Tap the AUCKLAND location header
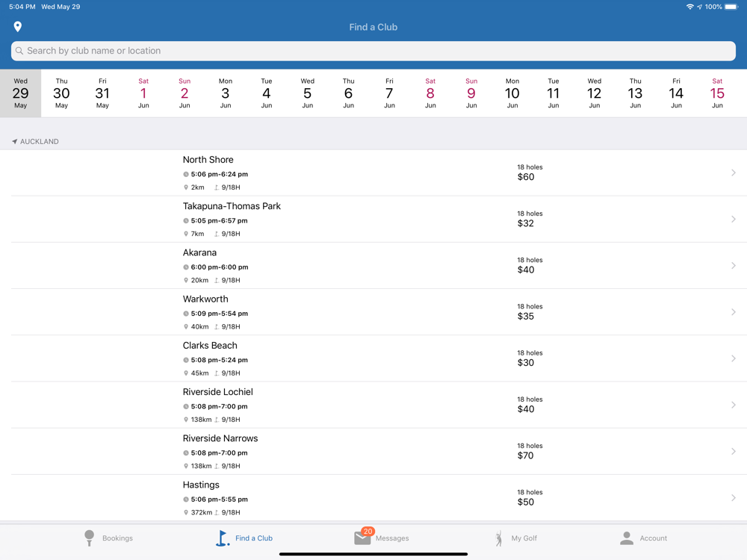Screen dimensions: 747x560 click(x=35, y=141)
